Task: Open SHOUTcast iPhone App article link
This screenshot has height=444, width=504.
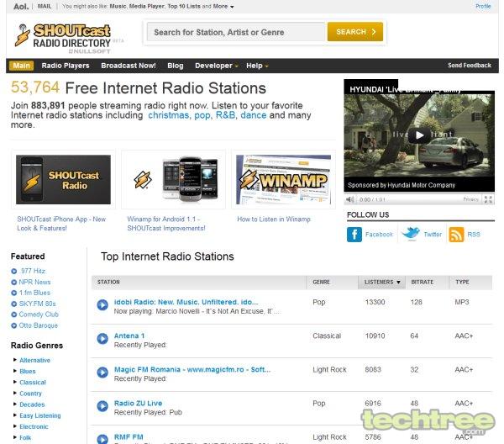Action: click(61, 224)
